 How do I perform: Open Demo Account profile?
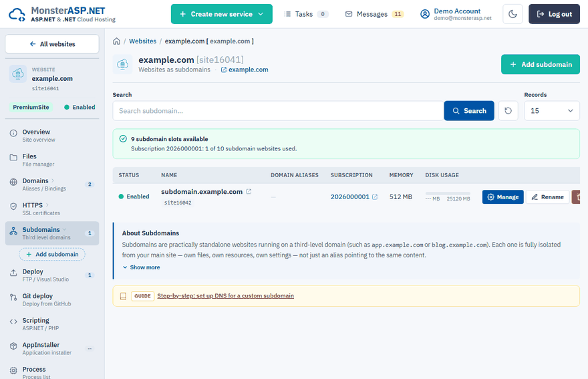point(456,14)
